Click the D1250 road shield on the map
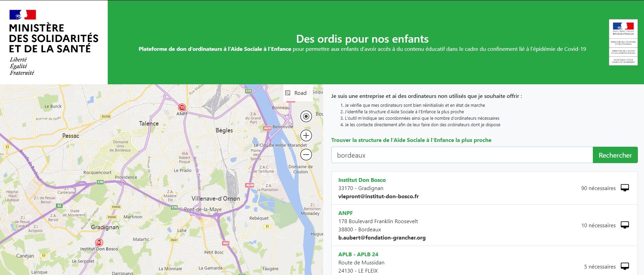Viewport: 644px width, 275px height. 106,117
